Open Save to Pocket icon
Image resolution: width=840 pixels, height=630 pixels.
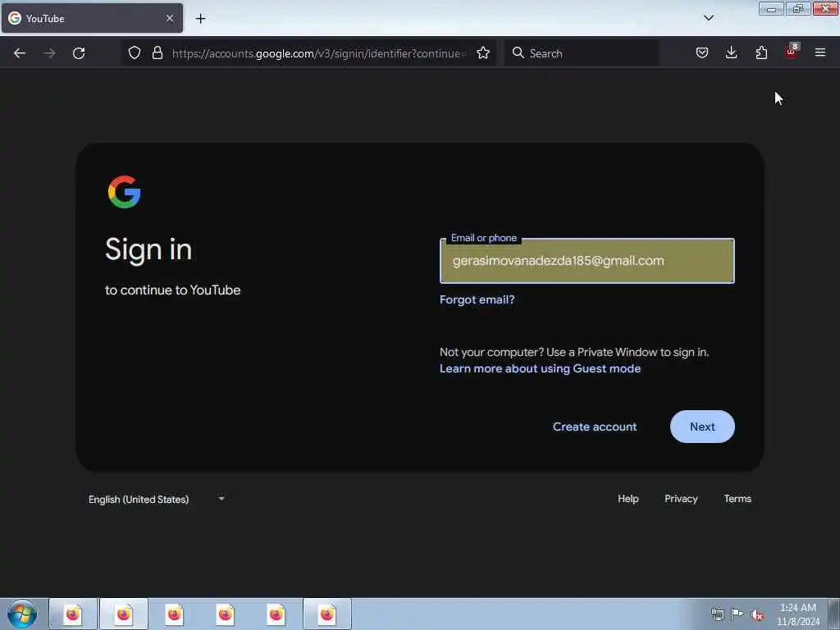click(x=702, y=52)
